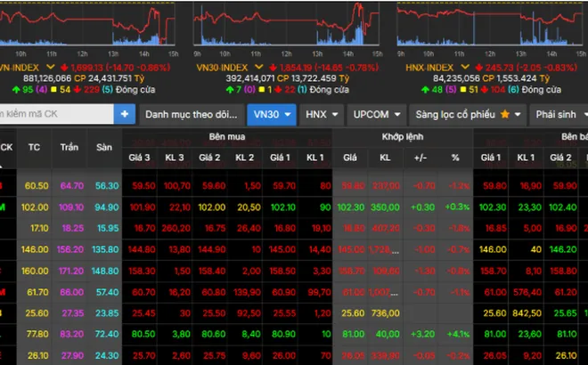
Task: Click matched price 102.30 in Khớp lệnh
Action: pos(351,207)
